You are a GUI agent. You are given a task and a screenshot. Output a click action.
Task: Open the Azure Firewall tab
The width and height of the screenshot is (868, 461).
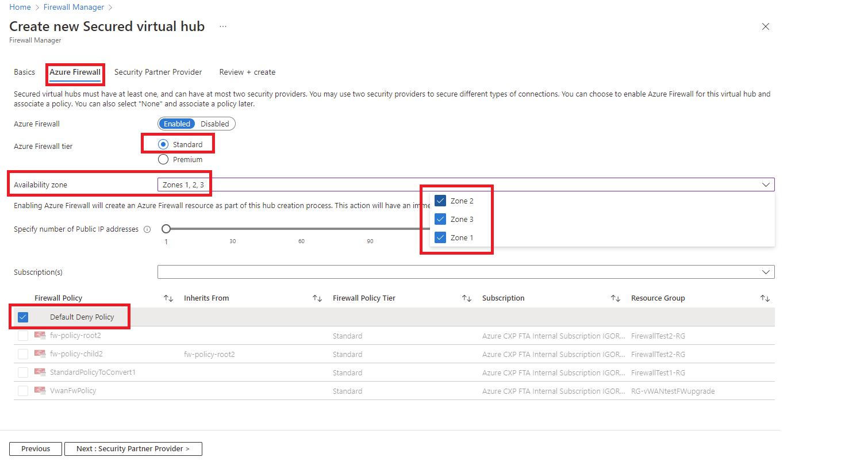tap(75, 72)
